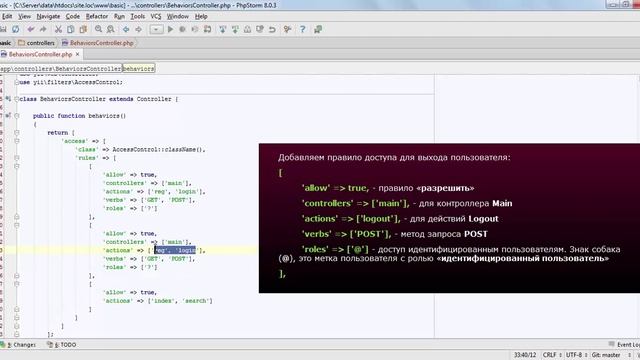Paste from clipboard via toolbar icon
Screen dimensions: 640x360
click(x=83, y=29)
